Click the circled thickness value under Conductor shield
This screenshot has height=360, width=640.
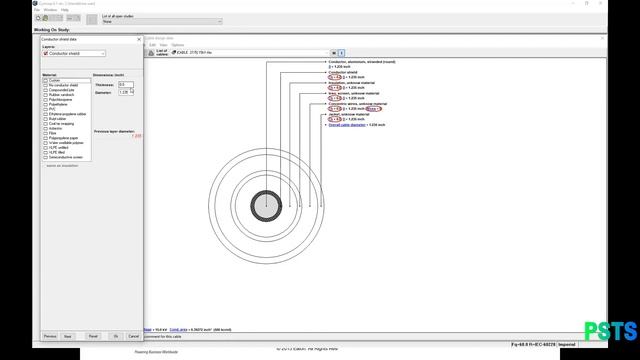335,77
